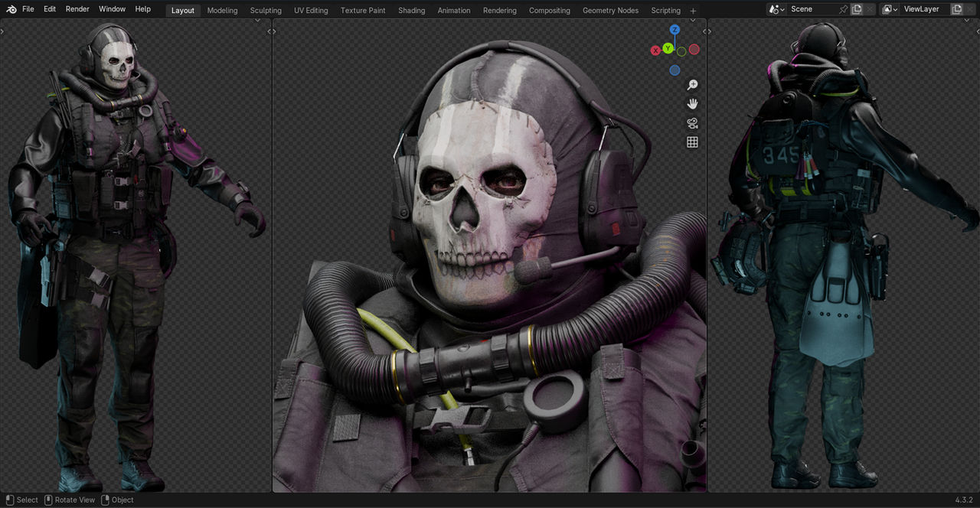Switch to the Shading workspace tab
Image resolution: width=980 pixels, height=508 pixels.
tap(411, 10)
